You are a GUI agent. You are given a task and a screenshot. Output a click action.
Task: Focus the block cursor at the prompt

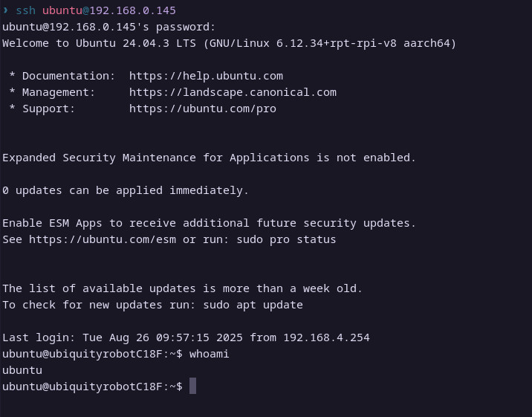pos(192,387)
